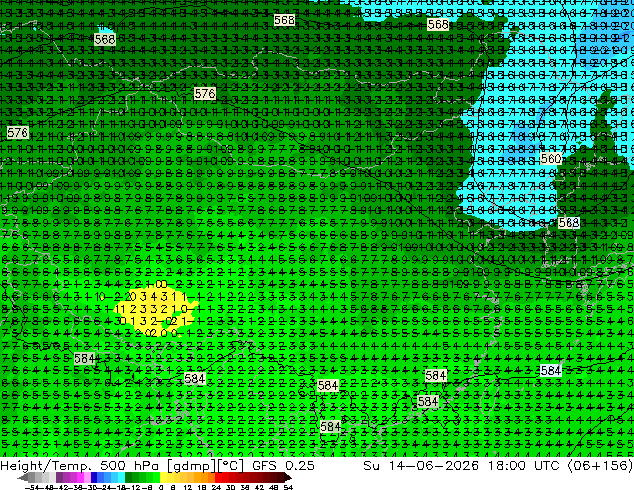Click the '[gdmp]' unit label

pyautogui.click(x=191, y=466)
